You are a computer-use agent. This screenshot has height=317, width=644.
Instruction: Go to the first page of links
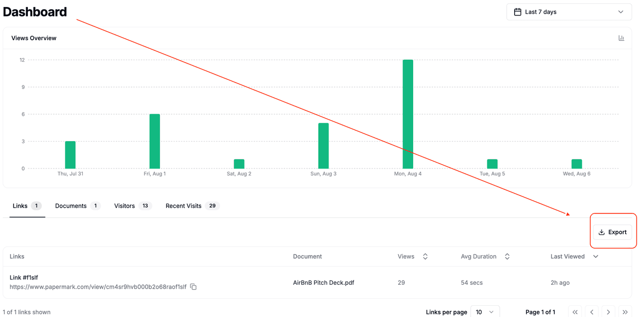(575, 312)
